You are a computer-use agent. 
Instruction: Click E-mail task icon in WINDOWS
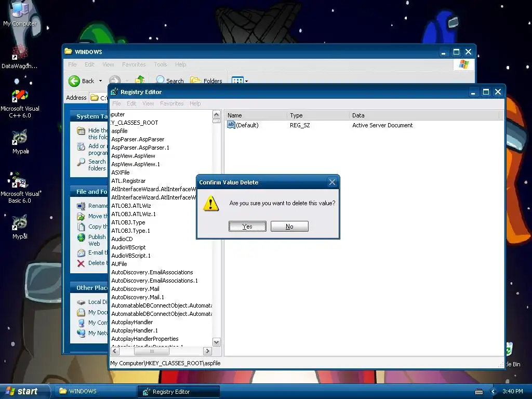(x=81, y=253)
